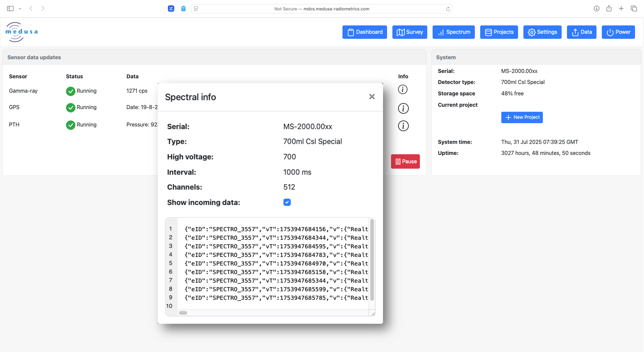Click the Medusa logo
This screenshot has height=362, width=644.
click(22, 32)
